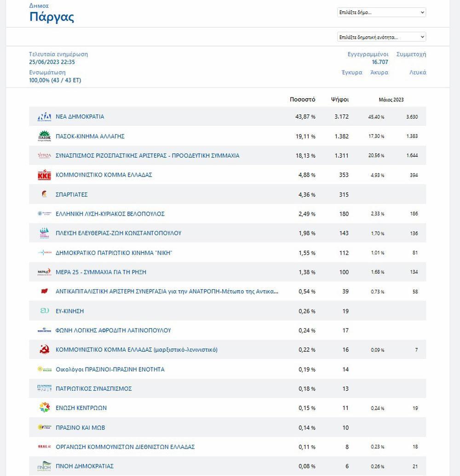Click the colorful Enosi Kentroon star logo
Viewport: 460px width, 476px height.
(x=44, y=407)
